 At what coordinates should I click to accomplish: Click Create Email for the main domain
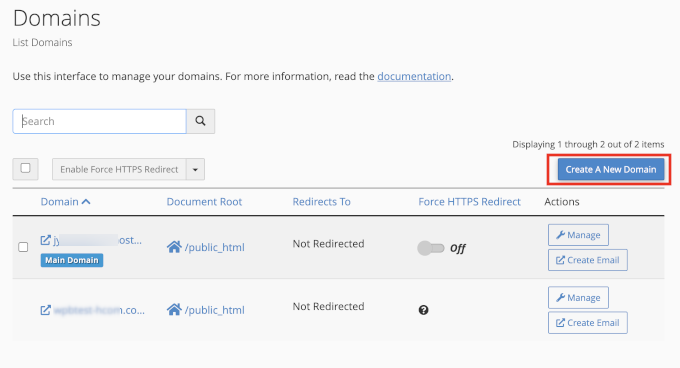[588, 260]
